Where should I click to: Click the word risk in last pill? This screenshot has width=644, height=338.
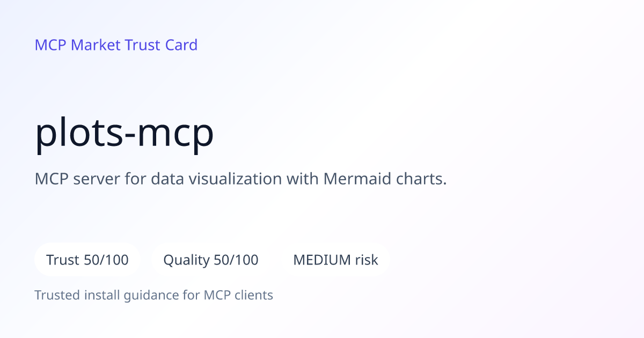coord(367,260)
